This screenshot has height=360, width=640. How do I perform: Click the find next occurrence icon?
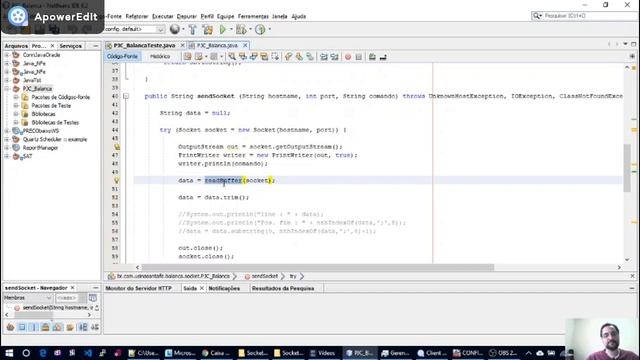pos(253,57)
